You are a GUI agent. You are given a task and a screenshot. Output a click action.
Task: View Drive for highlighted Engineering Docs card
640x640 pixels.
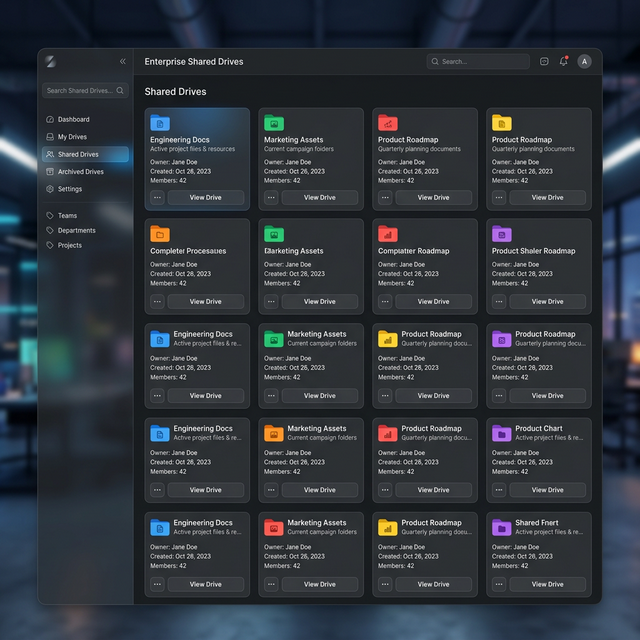206,198
